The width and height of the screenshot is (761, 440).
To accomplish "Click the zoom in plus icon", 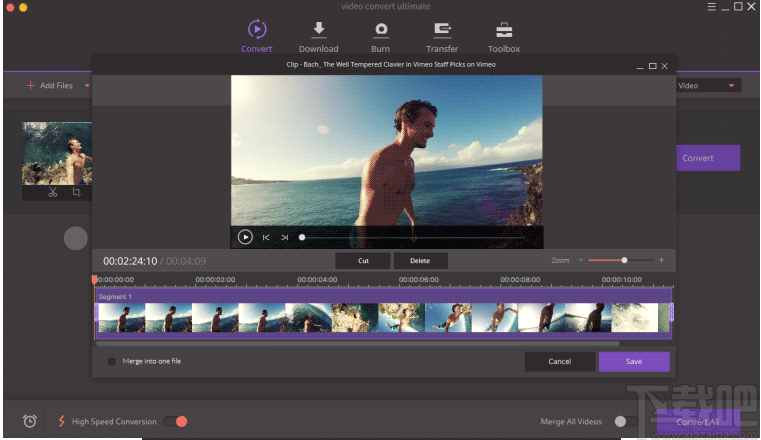I will click(661, 260).
